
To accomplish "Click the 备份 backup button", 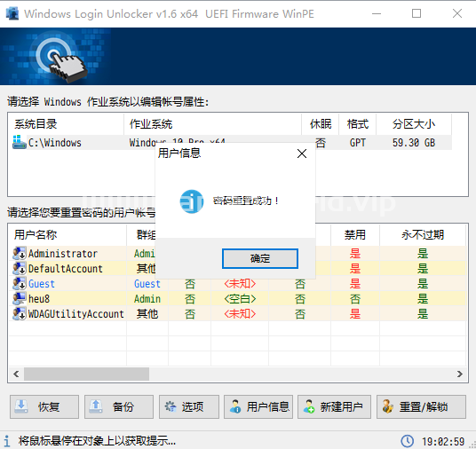I will (119, 406).
